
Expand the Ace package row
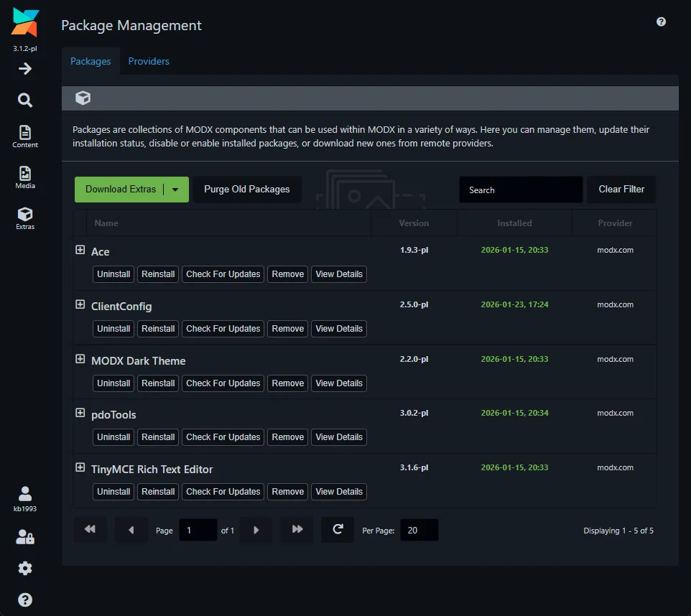pos(80,249)
